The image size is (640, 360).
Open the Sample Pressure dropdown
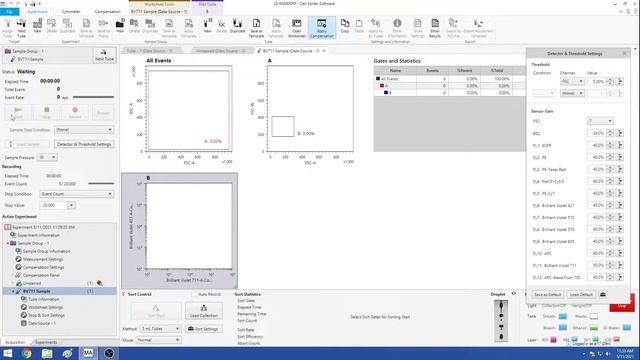[47, 157]
